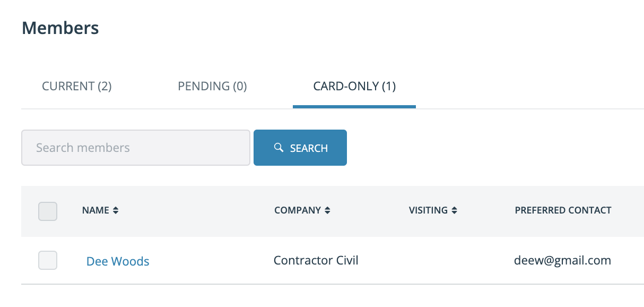Click the Members page heading

(x=60, y=28)
